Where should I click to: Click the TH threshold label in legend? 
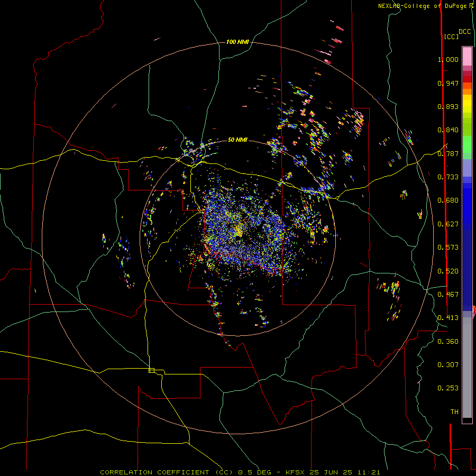[454, 412]
